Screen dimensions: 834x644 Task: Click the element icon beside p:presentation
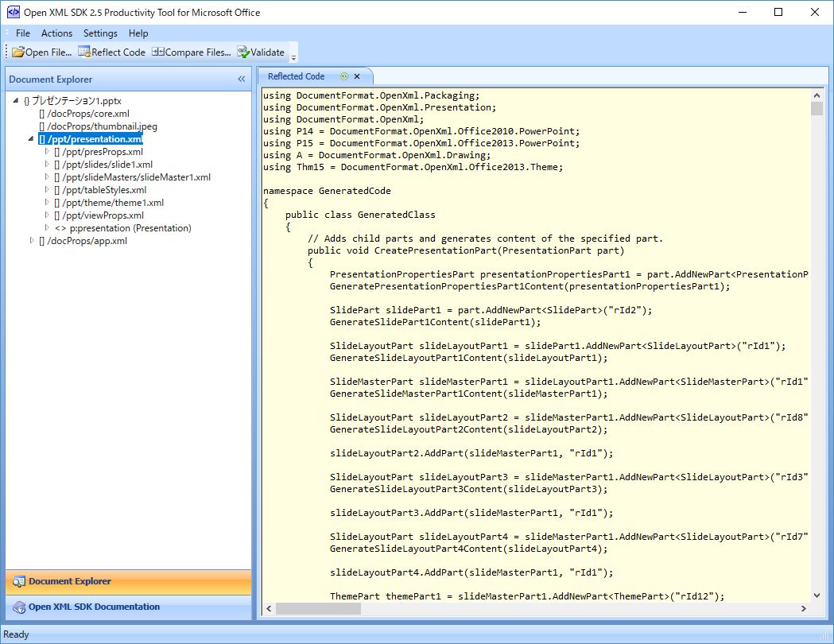coord(60,229)
